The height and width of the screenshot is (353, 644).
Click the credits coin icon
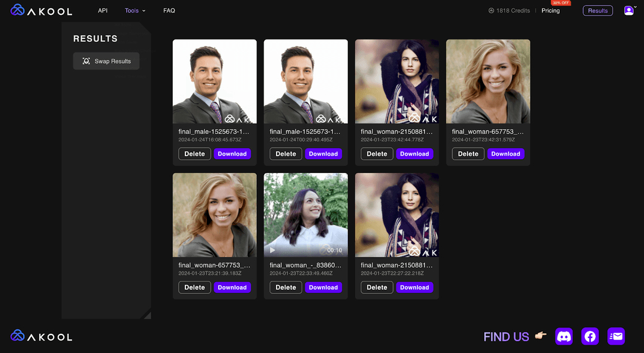(491, 11)
